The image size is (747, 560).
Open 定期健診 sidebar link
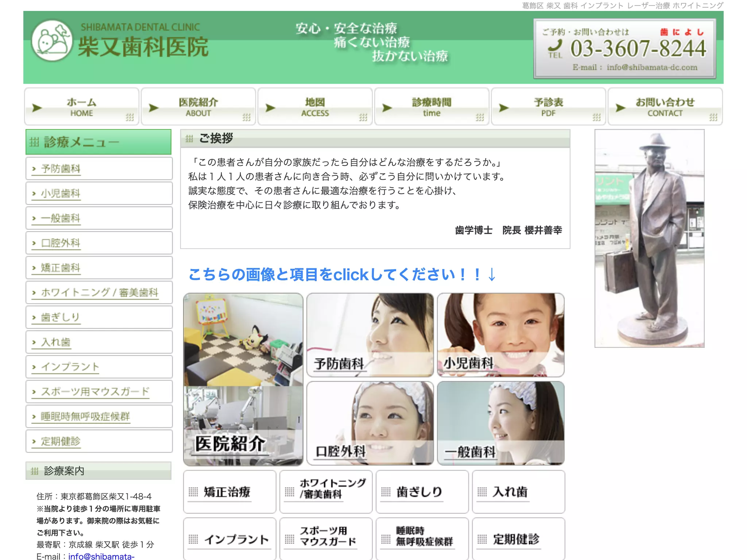point(99,441)
